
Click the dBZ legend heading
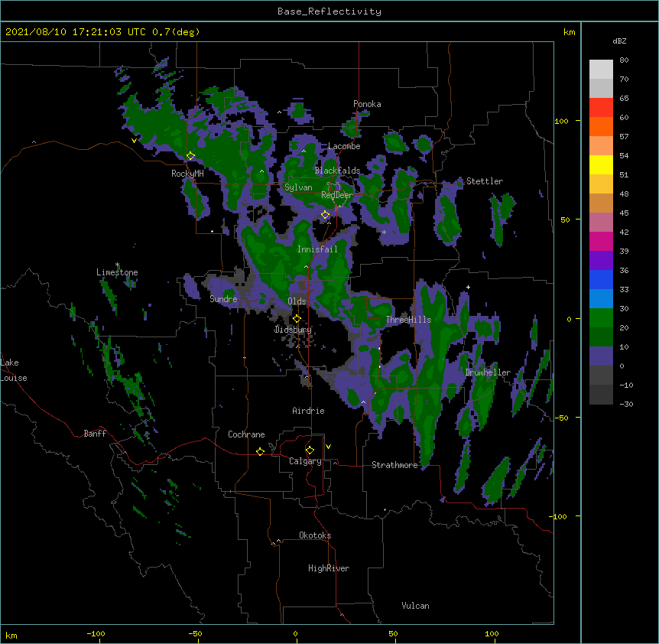[x=619, y=41]
